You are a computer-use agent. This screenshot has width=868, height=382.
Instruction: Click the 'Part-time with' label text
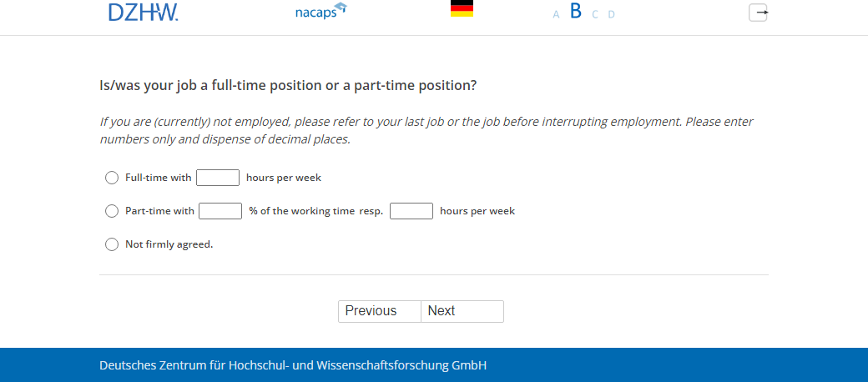pos(159,211)
